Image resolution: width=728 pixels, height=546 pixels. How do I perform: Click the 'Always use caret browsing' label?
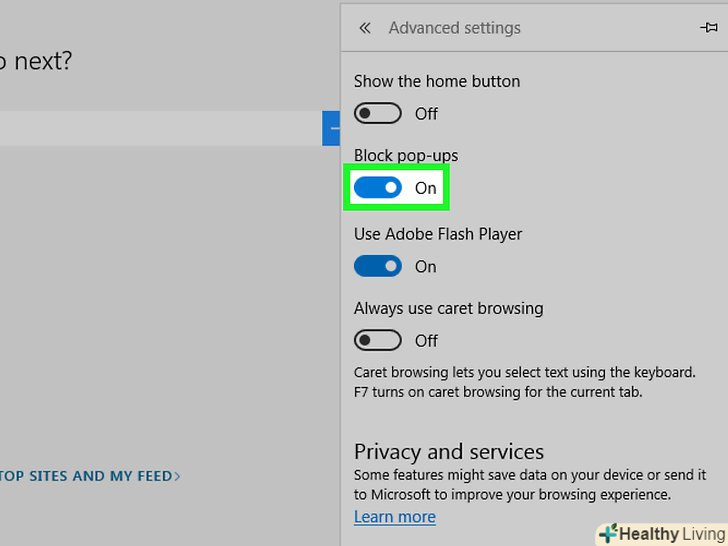coord(448,308)
